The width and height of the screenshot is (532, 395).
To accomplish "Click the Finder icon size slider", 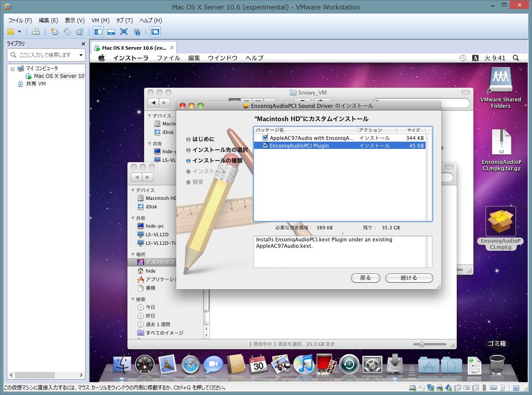I will [x=422, y=344].
